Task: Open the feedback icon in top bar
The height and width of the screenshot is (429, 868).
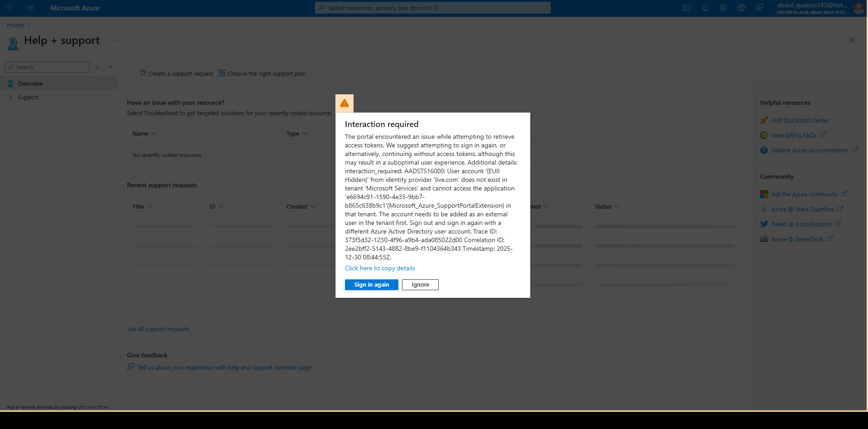Action: click(759, 8)
